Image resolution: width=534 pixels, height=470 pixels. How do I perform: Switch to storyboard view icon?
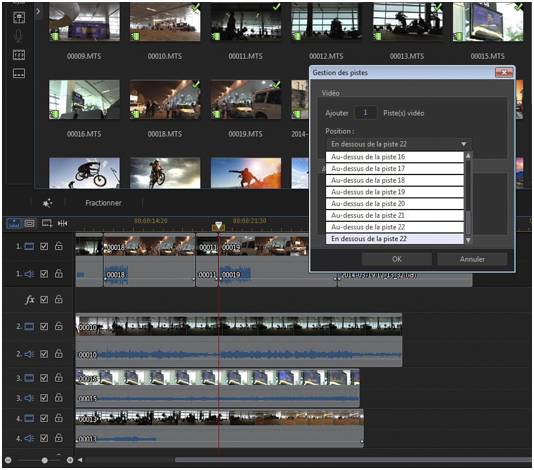[x=30, y=223]
